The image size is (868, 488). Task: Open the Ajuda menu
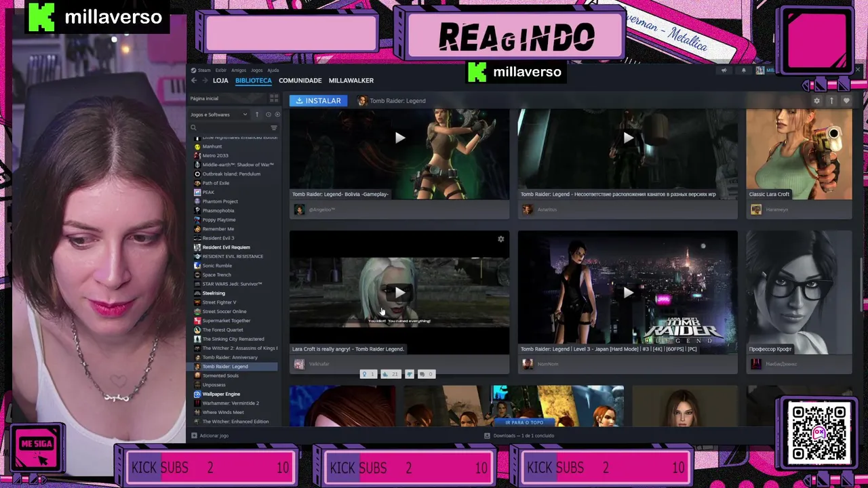tap(273, 70)
